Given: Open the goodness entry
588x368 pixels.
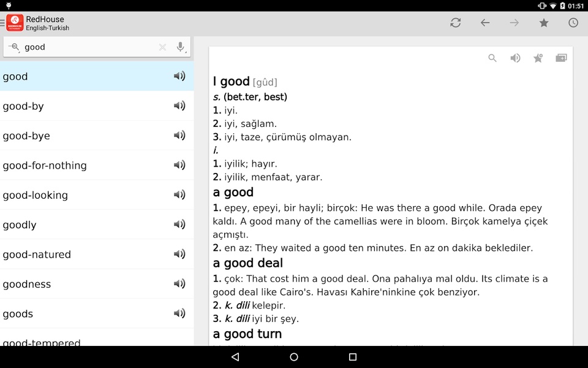Looking at the screenshot, I should click(x=97, y=284).
